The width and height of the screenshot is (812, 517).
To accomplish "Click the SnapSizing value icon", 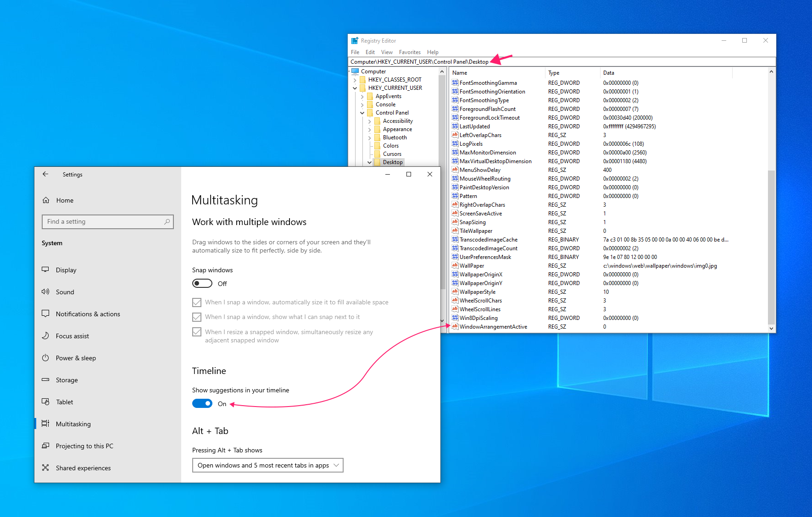I will (455, 222).
